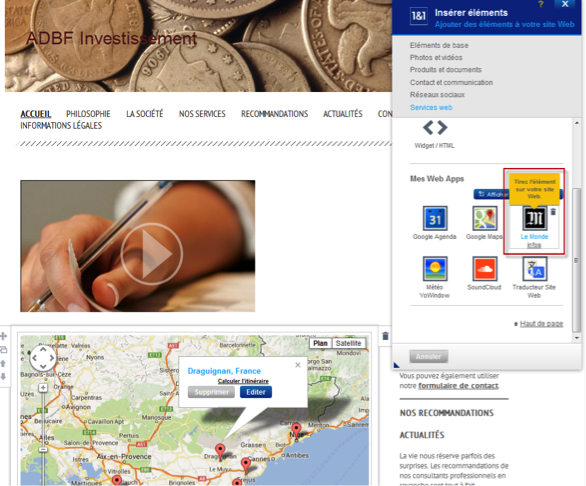586x486 pixels.
Task: Open Eléments de base category
Action: coord(439,45)
